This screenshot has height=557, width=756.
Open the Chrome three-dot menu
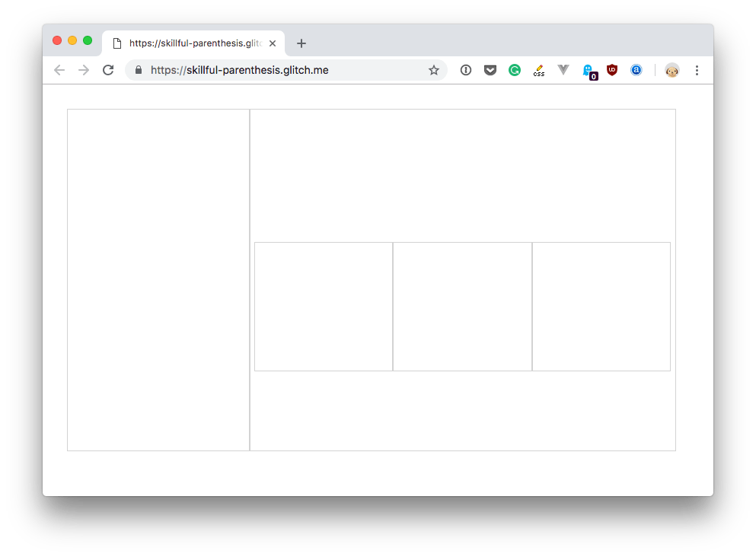[697, 70]
